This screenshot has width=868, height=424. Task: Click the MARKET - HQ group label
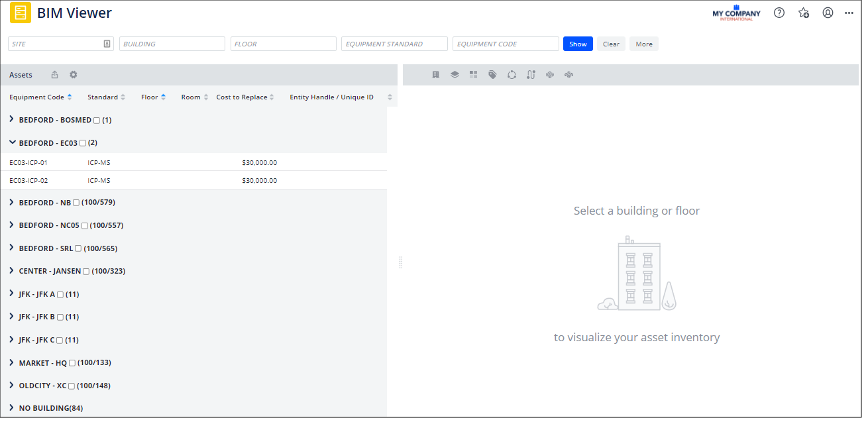[43, 363]
